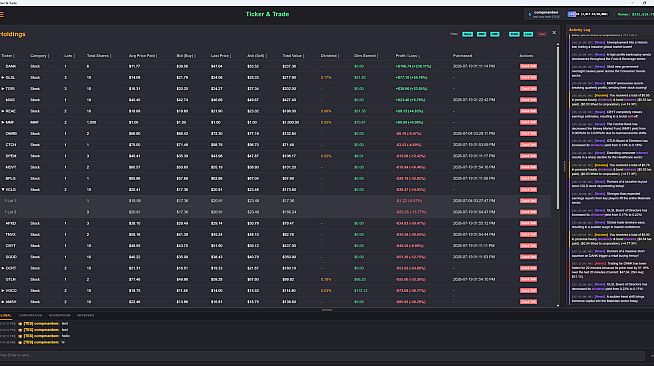
Task: Click Quick Sell for STLN row
Action: click(528, 279)
